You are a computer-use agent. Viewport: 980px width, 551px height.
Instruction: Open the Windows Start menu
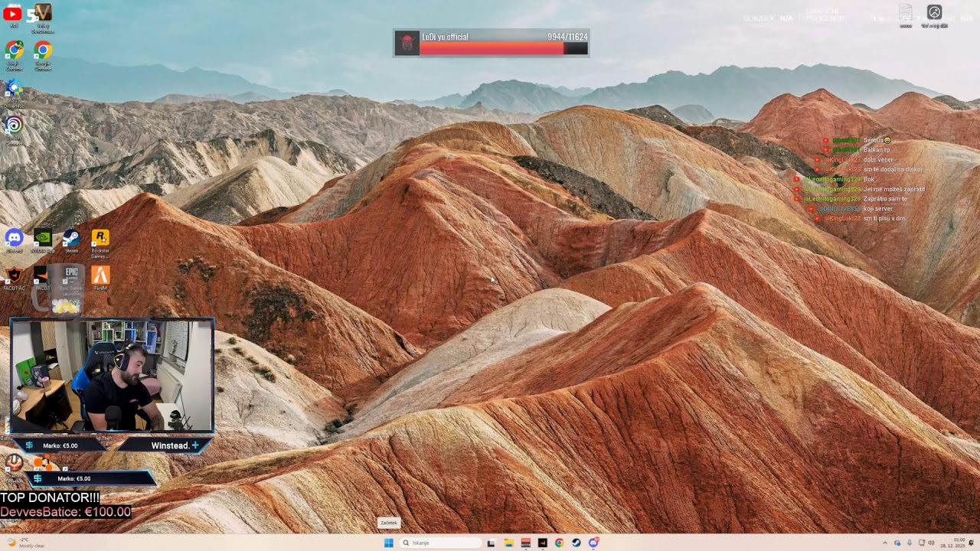coord(388,543)
